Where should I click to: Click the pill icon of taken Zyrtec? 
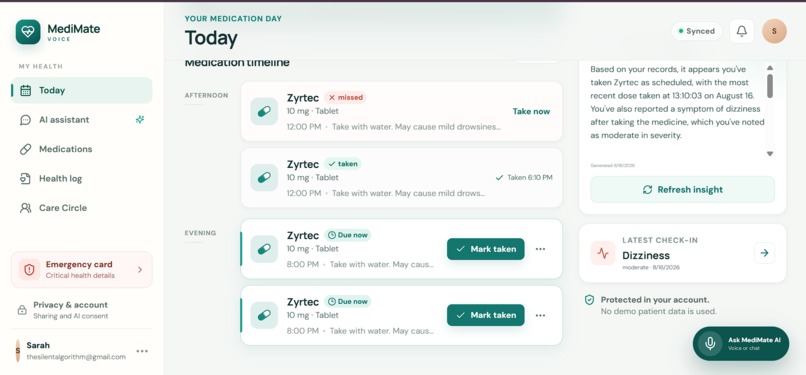pos(264,178)
